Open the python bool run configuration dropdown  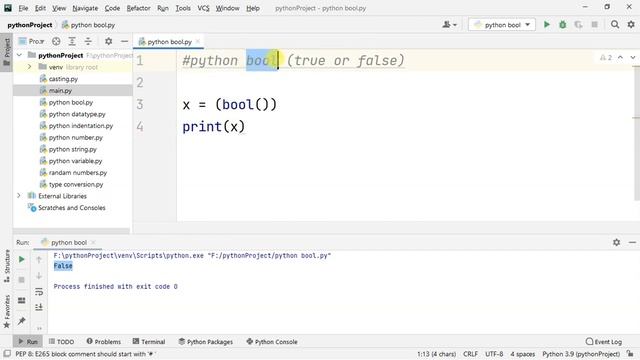click(502, 24)
